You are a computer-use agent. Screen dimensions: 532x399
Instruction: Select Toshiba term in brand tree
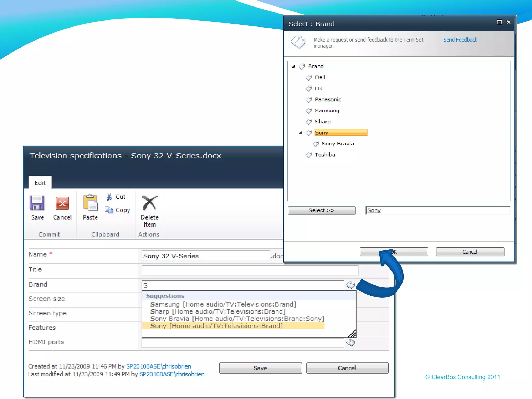325,155
